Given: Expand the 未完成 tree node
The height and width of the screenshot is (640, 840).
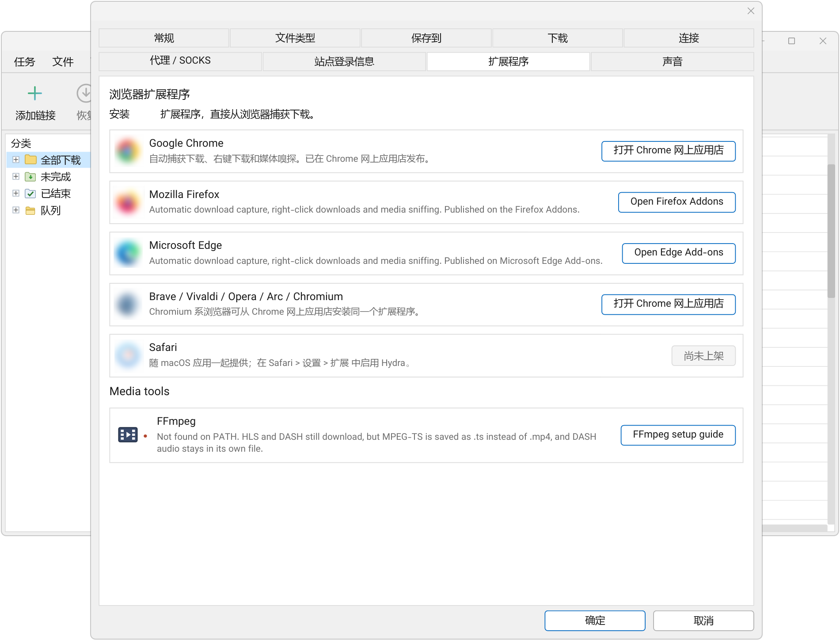Looking at the screenshot, I should [x=16, y=176].
